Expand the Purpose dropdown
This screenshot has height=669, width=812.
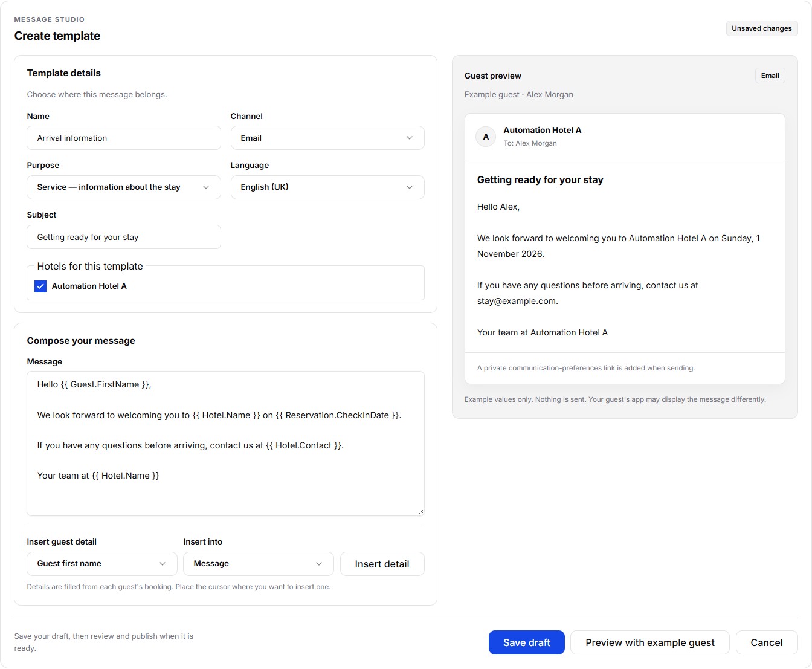[124, 187]
